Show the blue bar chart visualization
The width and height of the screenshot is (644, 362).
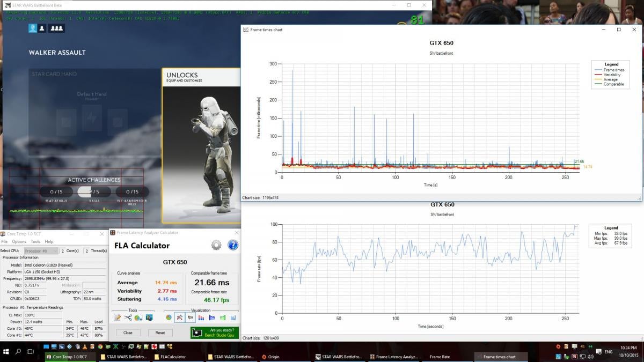tap(233, 317)
